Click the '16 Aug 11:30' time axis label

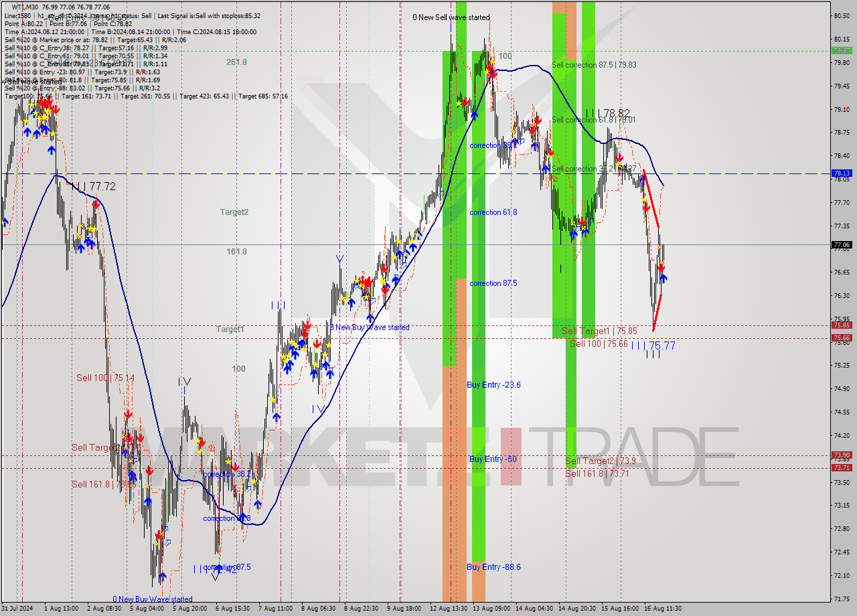[663, 609]
